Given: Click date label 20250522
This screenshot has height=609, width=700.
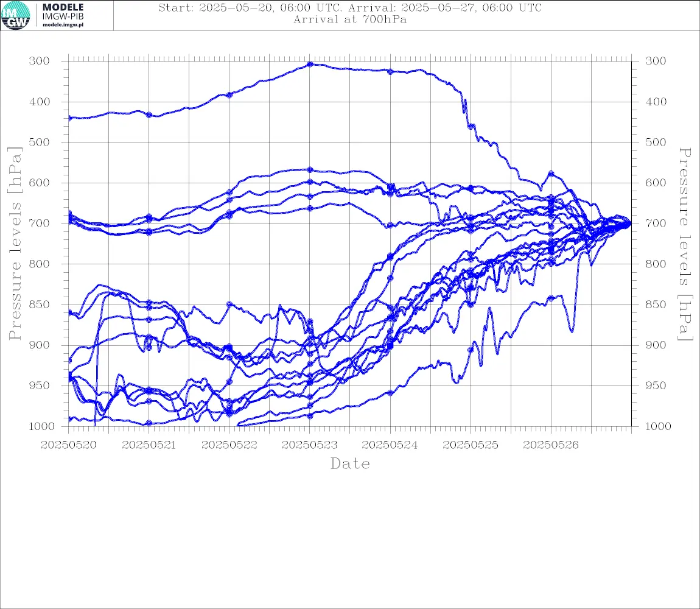Looking at the screenshot, I should pos(229,445).
